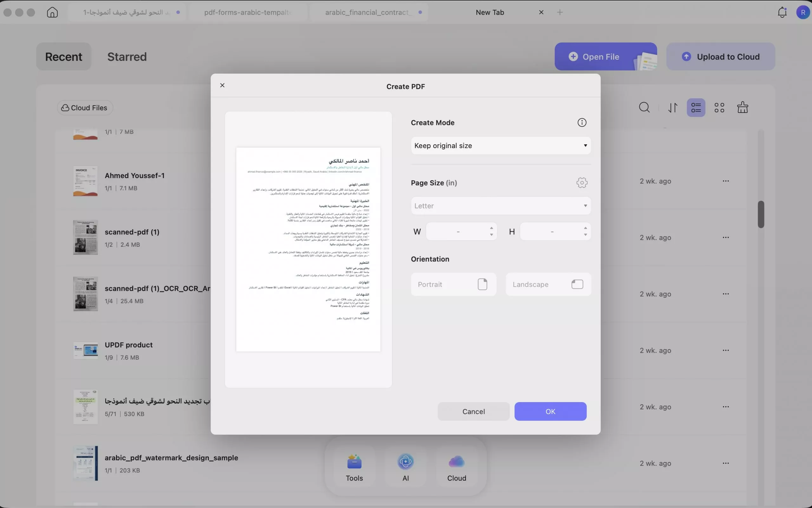Open the scanned-pdf (1) thumbnail
Screen dimensions: 812x508
pyautogui.click(x=85, y=238)
